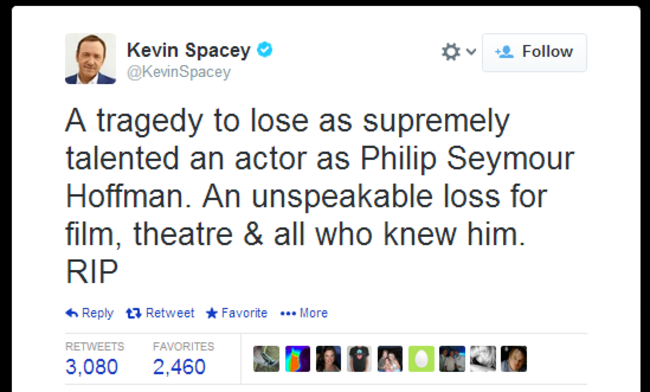Follow Kevin Spacey
The width and height of the screenshot is (650, 392).
[x=534, y=53]
